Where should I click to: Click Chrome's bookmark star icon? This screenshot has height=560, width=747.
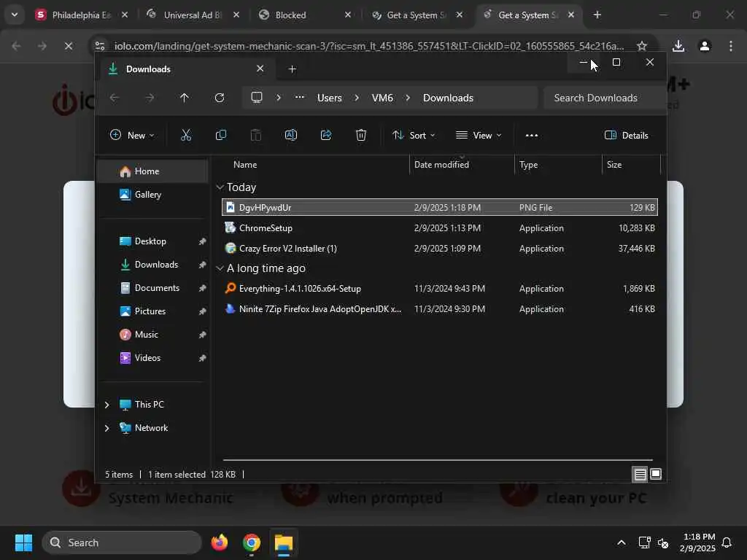point(642,46)
